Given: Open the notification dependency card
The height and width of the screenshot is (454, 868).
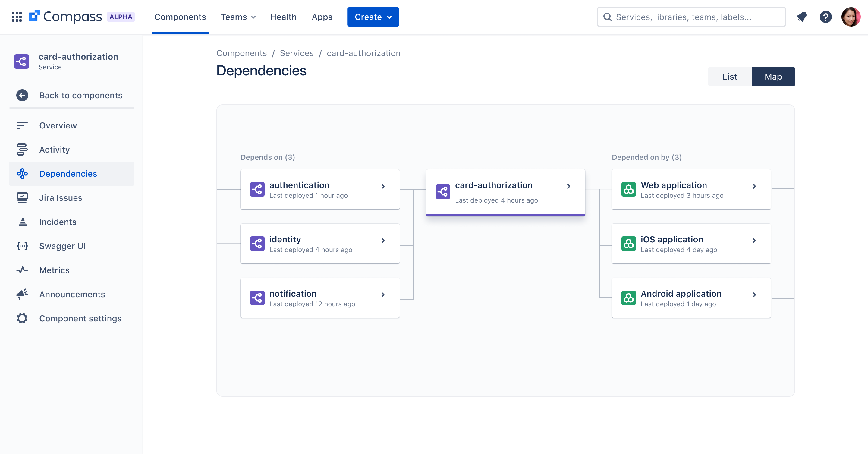Looking at the screenshot, I should point(319,298).
